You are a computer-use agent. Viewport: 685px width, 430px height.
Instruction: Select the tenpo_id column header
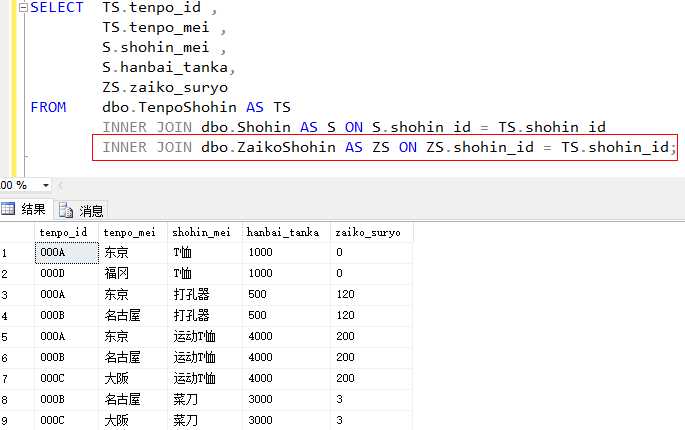(66, 232)
